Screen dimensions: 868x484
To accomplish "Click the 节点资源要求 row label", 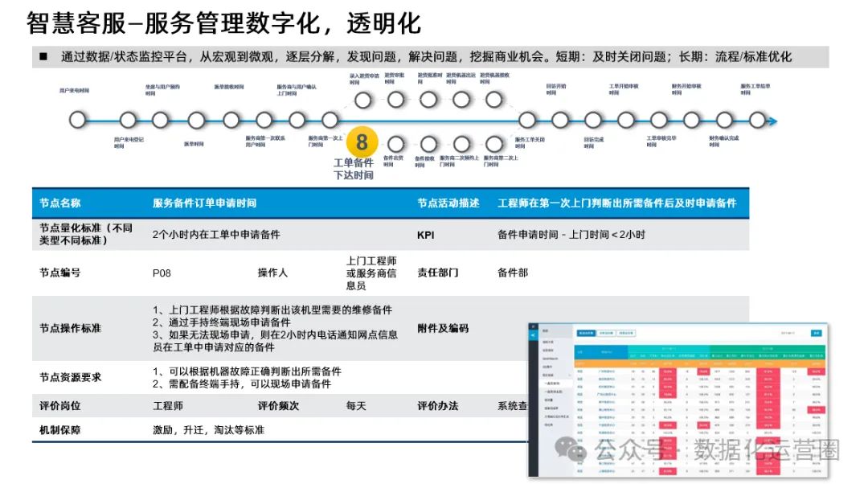I will [x=70, y=377].
